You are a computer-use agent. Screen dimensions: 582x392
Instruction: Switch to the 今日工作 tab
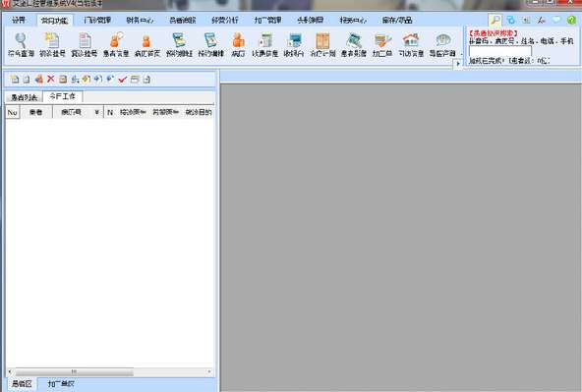click(62, 96)
